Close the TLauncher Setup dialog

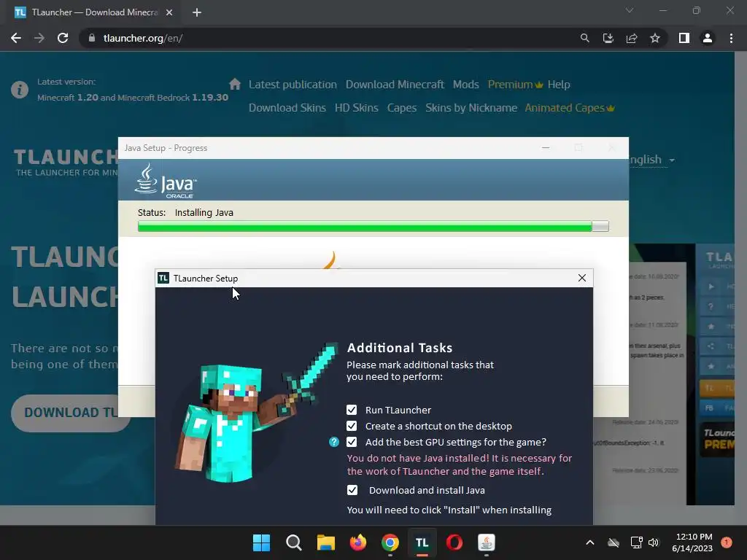tap(581, 278)
